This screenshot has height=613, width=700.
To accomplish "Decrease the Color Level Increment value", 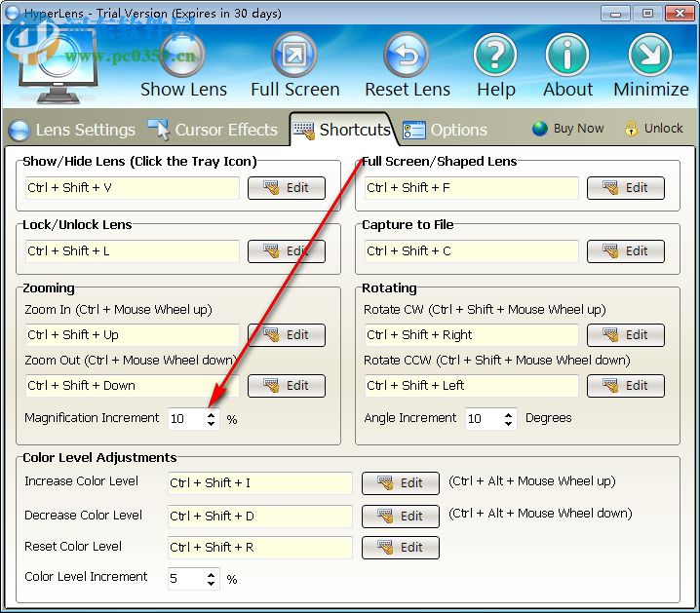I will pyautogui.click(x=212, y=584).
